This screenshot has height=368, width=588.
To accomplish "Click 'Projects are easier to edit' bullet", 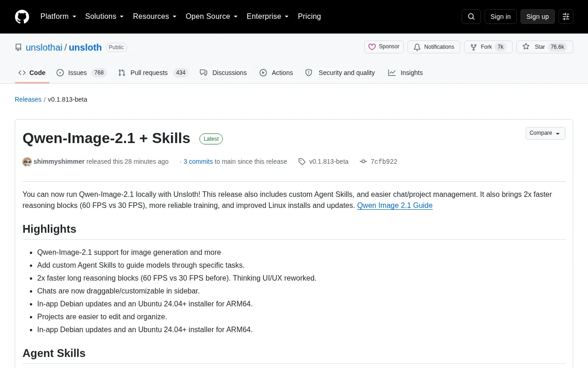I will pos(102,316).
